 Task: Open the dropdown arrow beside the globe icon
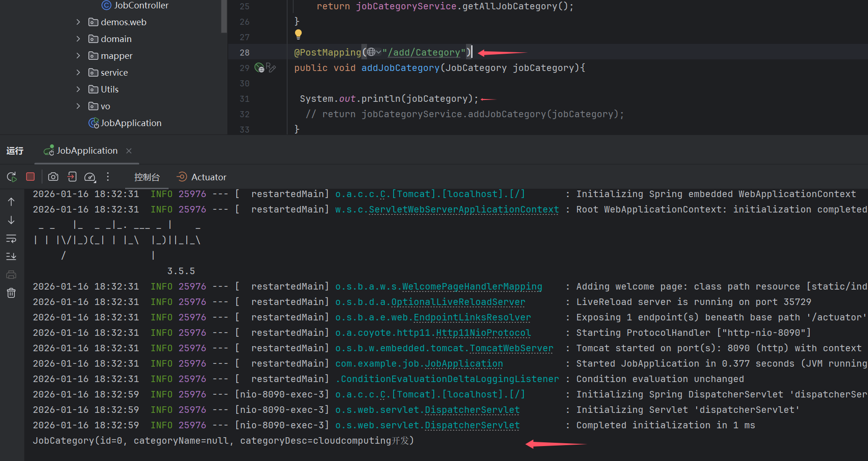(x=379, y=52)
